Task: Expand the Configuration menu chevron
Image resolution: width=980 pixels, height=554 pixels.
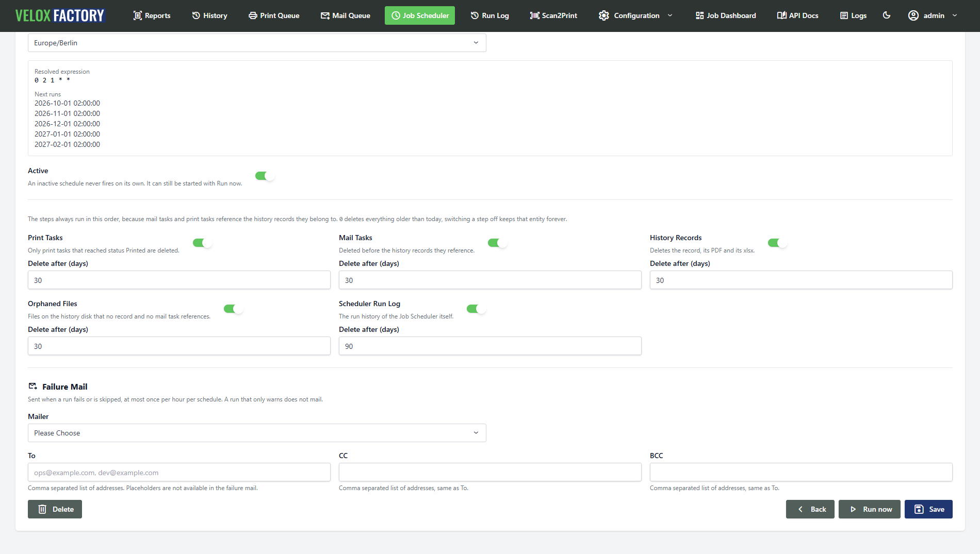Action: (670, 15)
